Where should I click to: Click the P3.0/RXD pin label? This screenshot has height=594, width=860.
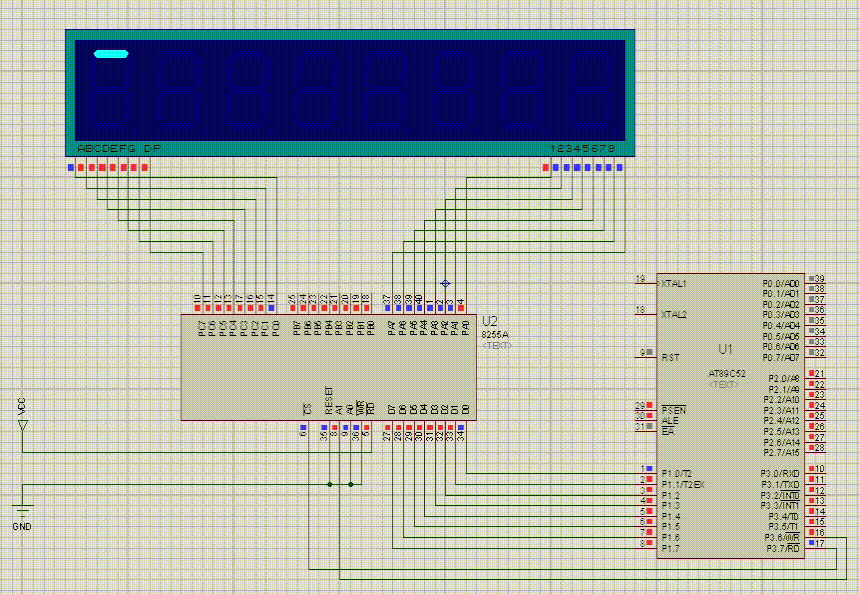point(780,473)
